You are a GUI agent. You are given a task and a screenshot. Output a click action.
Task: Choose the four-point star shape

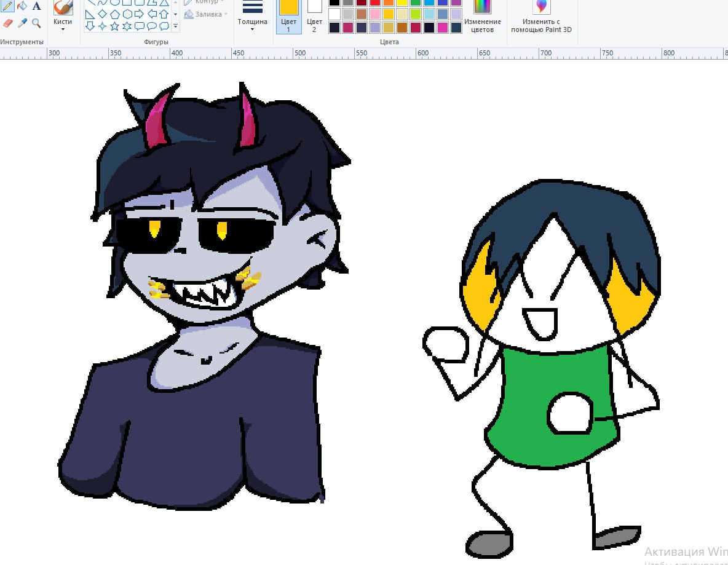click(x=102, y=26)
